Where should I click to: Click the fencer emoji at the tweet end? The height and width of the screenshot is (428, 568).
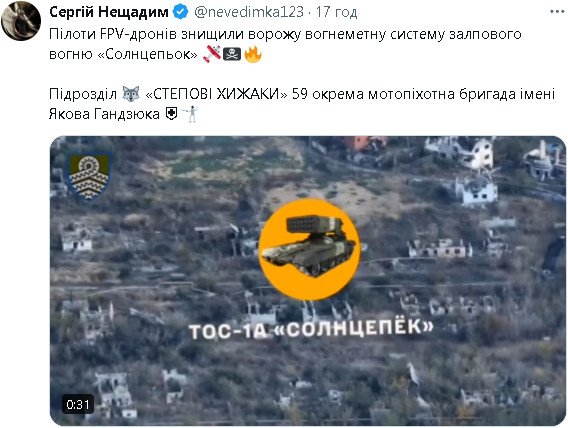190,114
